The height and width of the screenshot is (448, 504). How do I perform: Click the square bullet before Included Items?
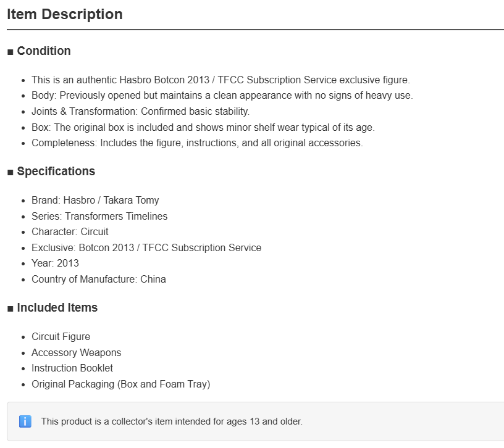point(10,309)
